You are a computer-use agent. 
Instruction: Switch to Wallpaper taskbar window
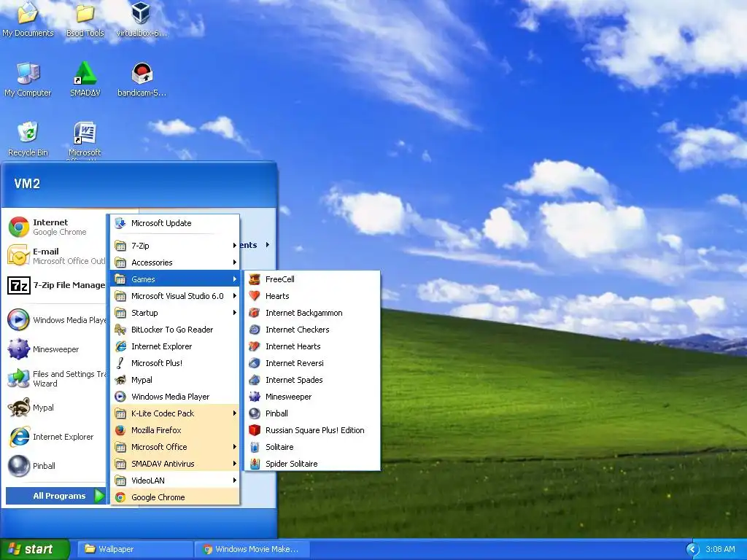(135, 549)
